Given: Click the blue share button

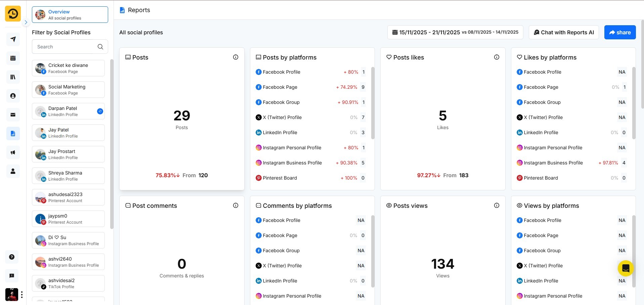Looking at the screenshot, I should [620, 32].
